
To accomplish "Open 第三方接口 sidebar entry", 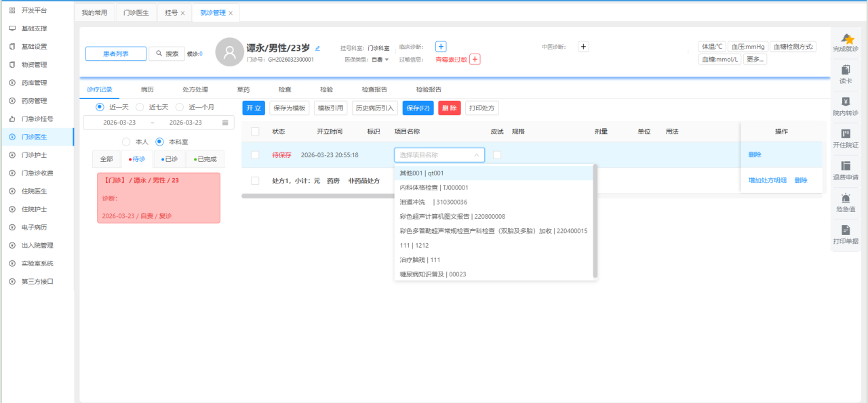I will (37, 281).
